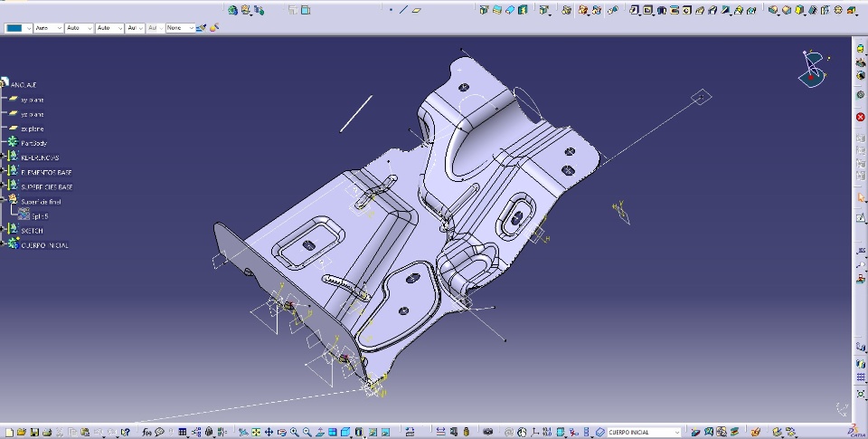Click the Zoom In magnifier icon
This screenshot has height=439, width=868.
point(294,432)
